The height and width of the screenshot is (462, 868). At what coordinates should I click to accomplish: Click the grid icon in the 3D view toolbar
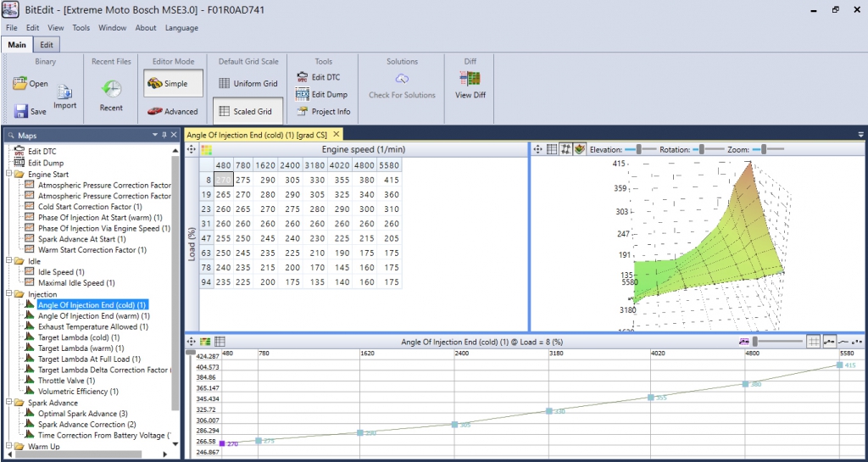point(551,149)
